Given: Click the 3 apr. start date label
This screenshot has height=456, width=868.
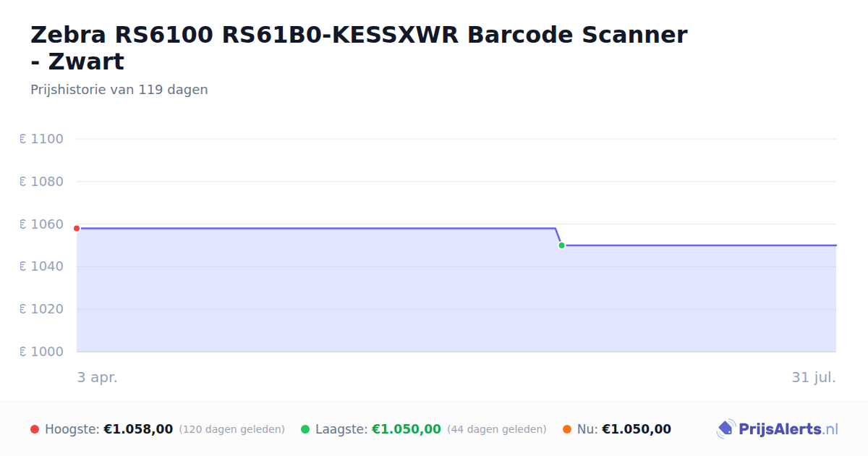Looking at the screenshot, I should (x=97, y=378).
